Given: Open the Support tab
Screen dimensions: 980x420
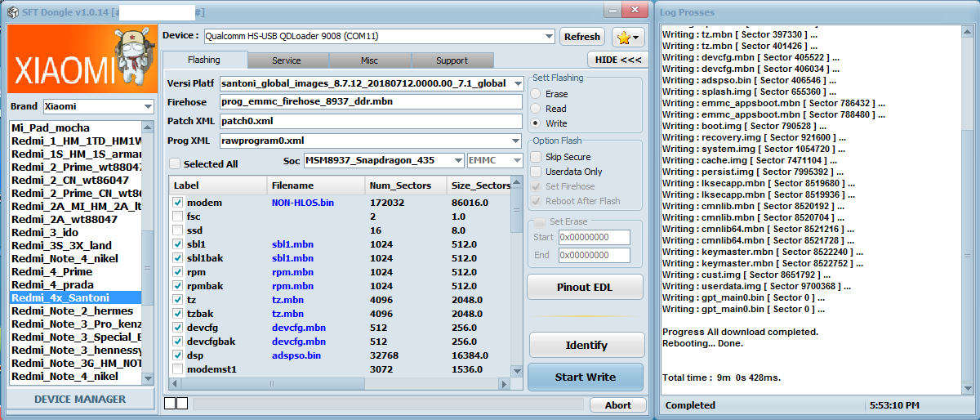Looking at the screenshot, I should 452,60.
